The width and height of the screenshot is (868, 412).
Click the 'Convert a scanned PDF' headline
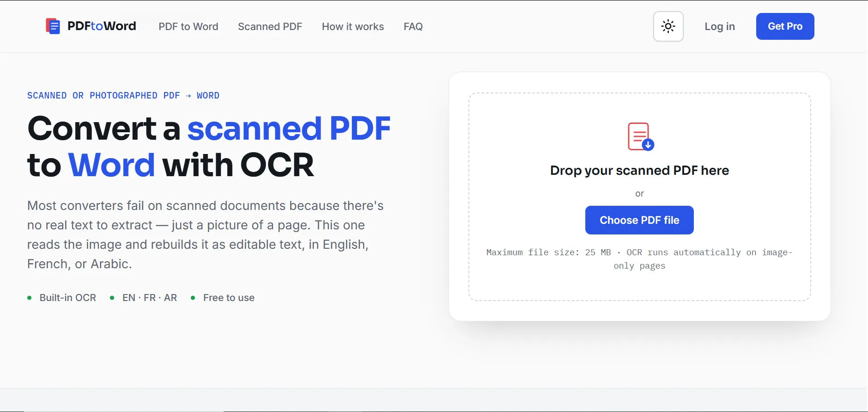click(x=209, y=147)
